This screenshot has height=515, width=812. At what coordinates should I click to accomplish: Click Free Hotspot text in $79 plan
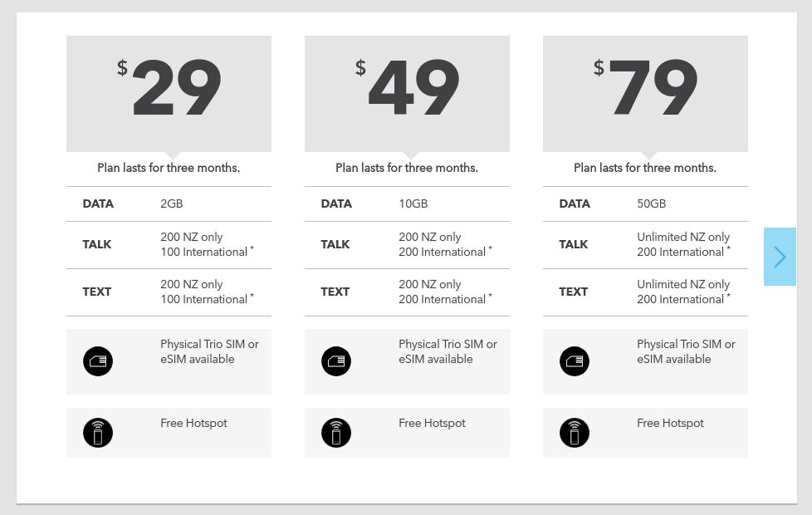(670, 424)
